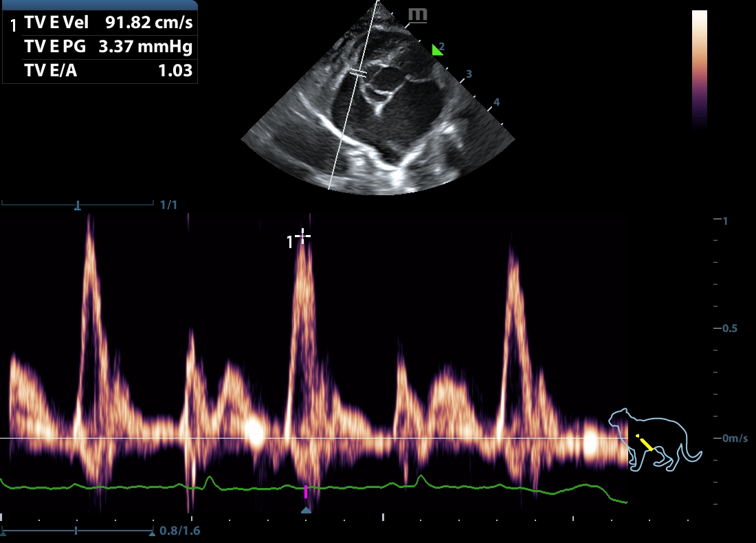
Task: Click the 1/1 slider handle
Action: 78,205
